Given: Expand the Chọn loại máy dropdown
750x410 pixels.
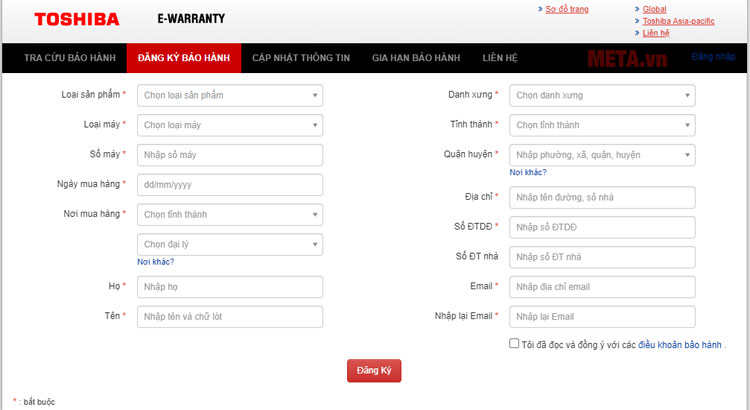Looking at the screenshot, I should 230,125.
